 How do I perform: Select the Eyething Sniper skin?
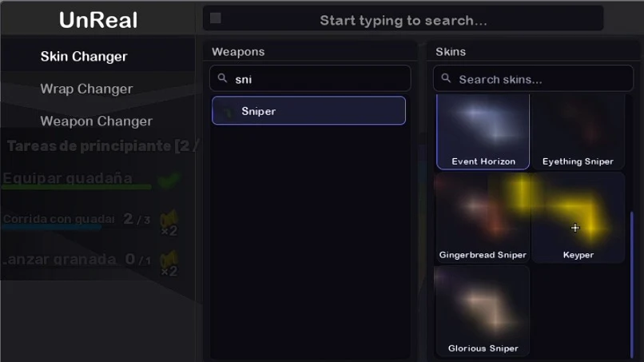coord(578,132)
